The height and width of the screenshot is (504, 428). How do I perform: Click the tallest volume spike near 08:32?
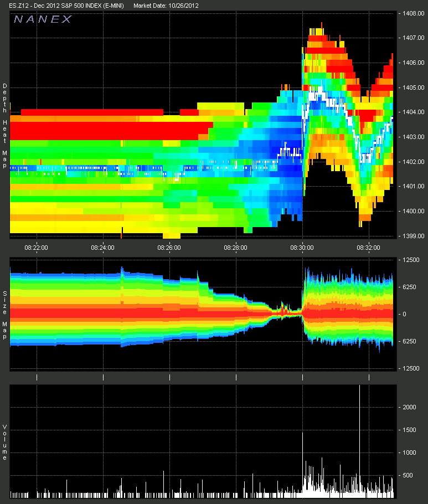[359, 441]
